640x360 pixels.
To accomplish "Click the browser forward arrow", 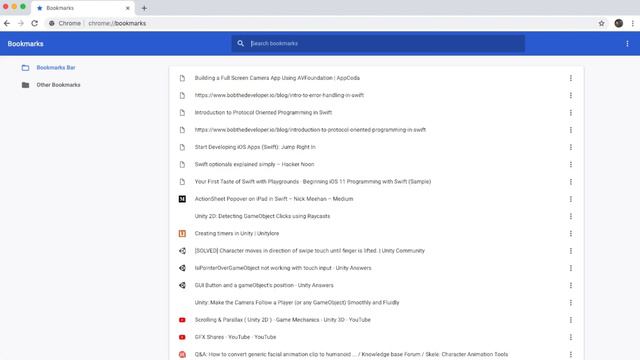I will [21, 23].
